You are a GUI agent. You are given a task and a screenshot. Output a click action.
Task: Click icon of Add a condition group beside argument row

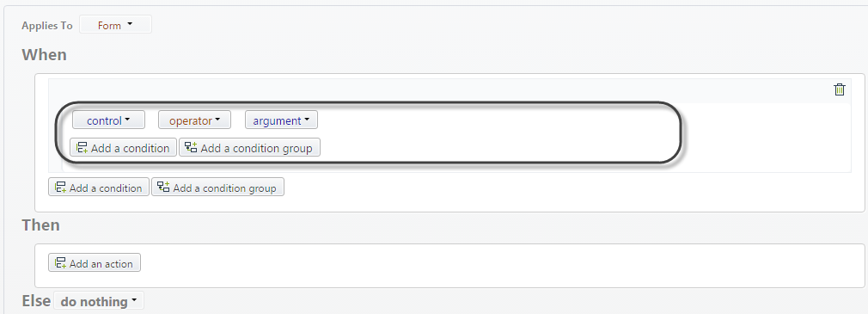[191, 147]
